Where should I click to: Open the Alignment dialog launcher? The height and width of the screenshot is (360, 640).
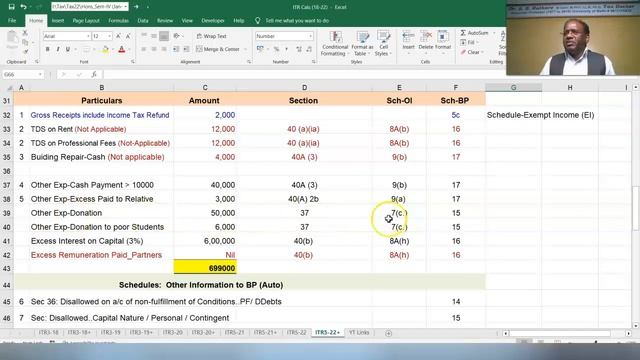tap(249, 62)
